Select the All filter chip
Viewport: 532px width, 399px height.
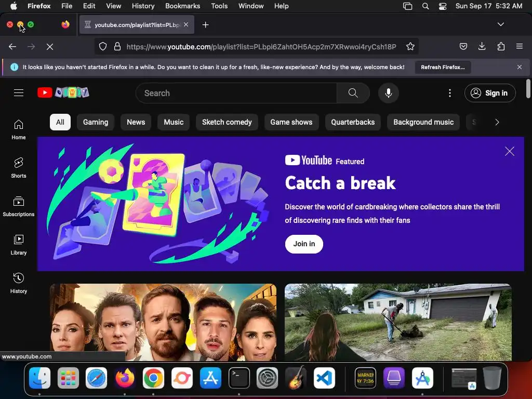60,122
